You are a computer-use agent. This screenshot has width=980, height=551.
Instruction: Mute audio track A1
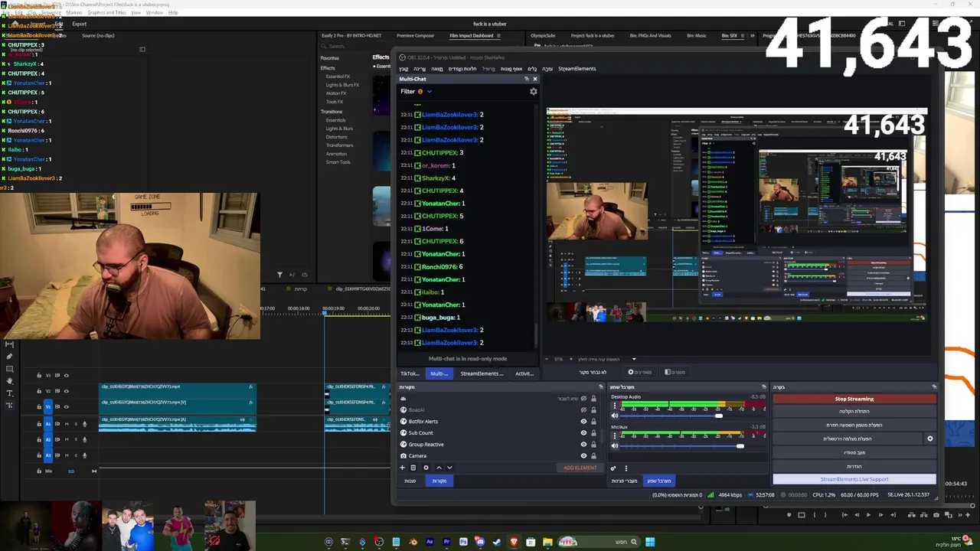67,424
